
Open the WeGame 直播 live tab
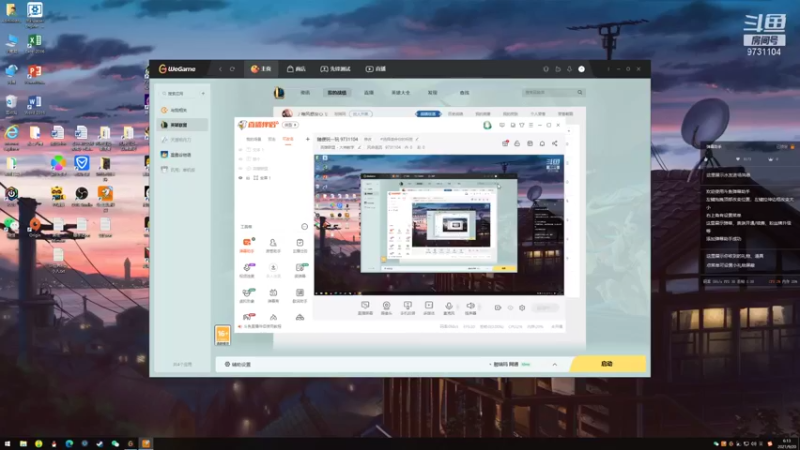[x=376, y=69]
